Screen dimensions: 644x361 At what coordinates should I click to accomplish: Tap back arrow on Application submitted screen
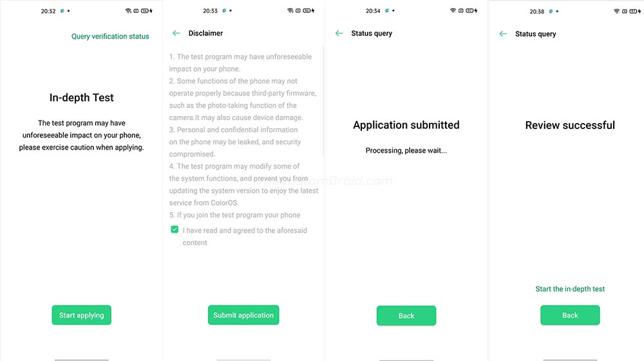point(339,34)
